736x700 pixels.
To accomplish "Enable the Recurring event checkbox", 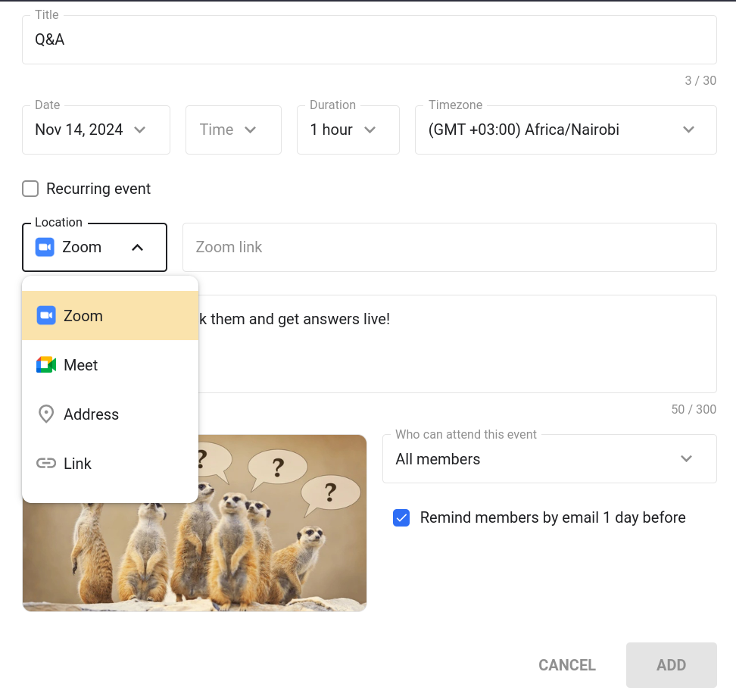I will [30, 189].
